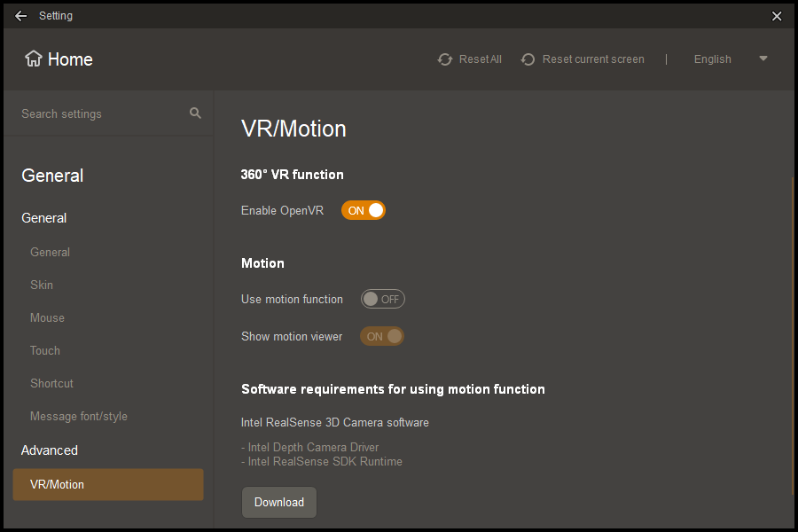798x532 pixels.
Task: Open the Skin settings page
Action: (42, 285)
